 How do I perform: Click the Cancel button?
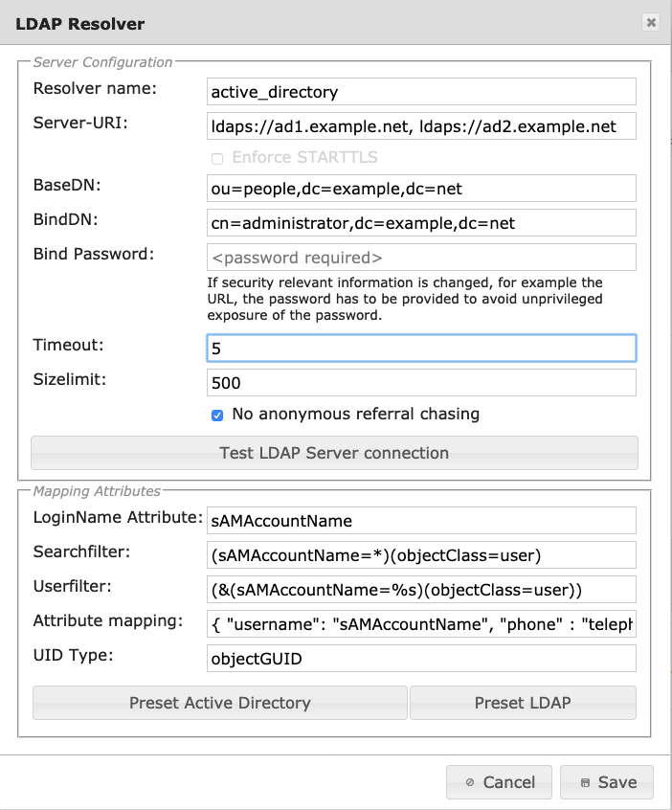click(499, 782)
